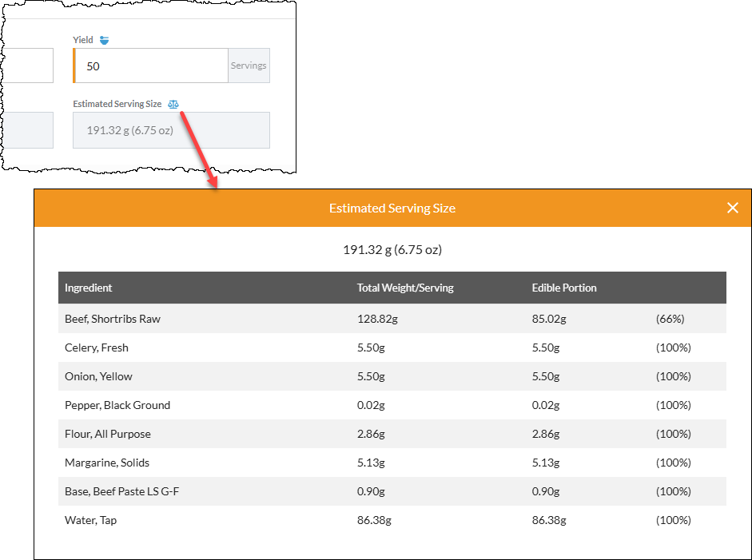This screenshot has height=560, width=752.
Task: Click the 191.32 g (6.75 oz) summary text
Action: click(392, 248)
